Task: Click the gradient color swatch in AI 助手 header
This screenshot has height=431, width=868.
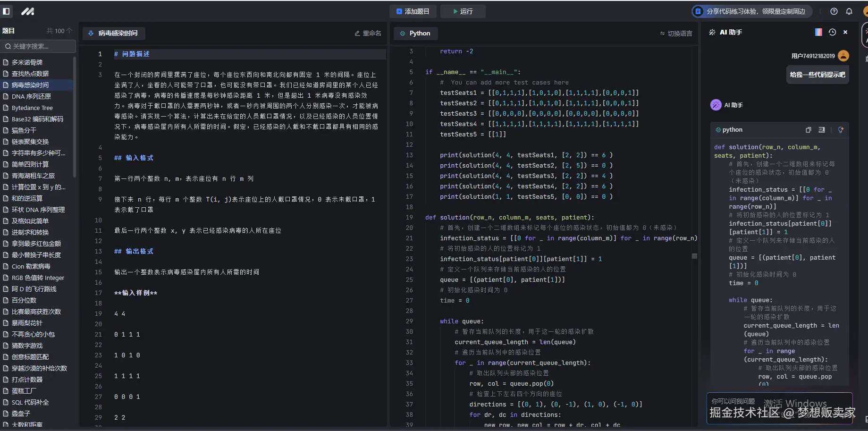Action: [x=818, y=32]
